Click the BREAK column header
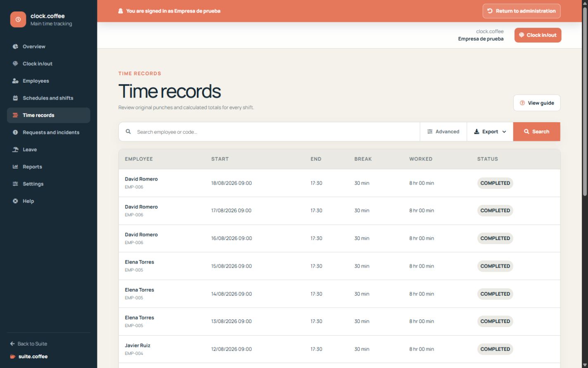 click(363, 159)
